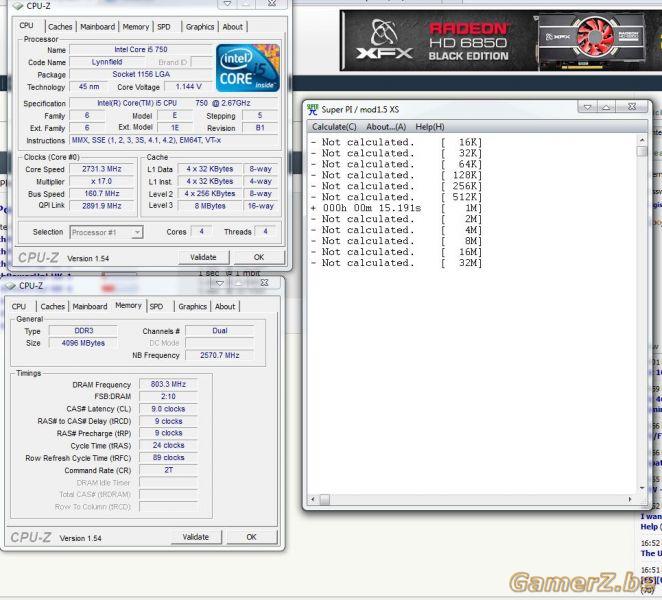Image resolution: width=662 pixels, height=600 pixels.
Task: Open the Help(H) menu in Super PI
Action: pyautogui.click(x=430, y=127)
